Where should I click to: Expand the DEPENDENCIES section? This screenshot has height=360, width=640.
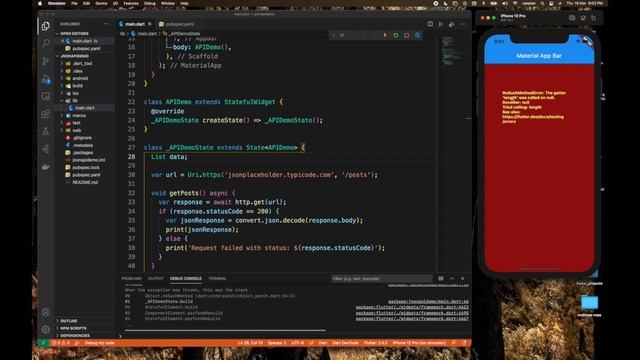tap(75, 336)
